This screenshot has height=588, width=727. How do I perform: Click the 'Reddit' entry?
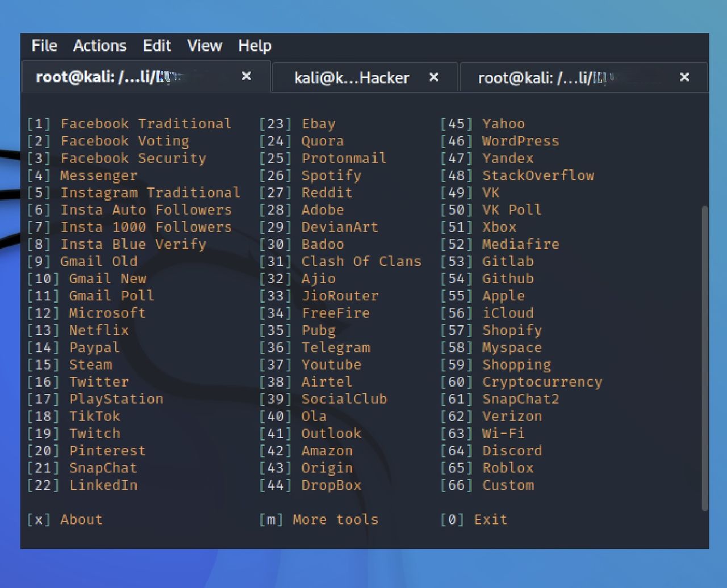tap(327, 192)
